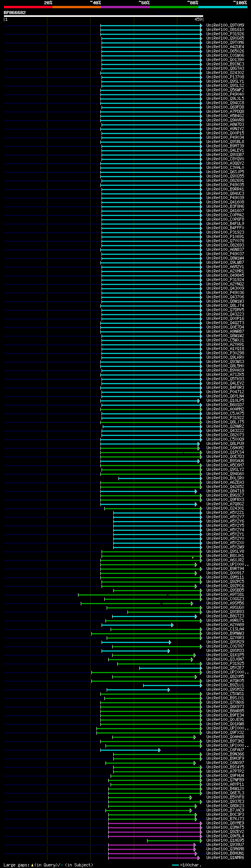Click the magenta alignment bar for Q8YME9
The image size is (251, 868).
[155, 823]
